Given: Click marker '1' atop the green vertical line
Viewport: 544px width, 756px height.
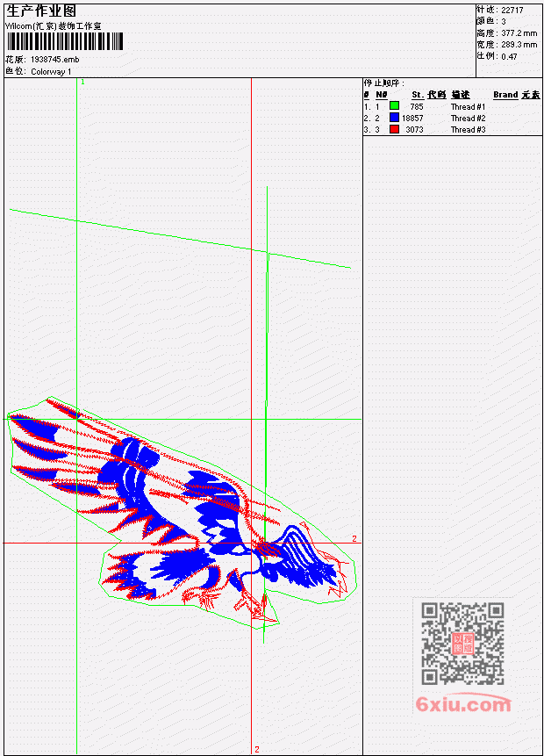Looking at the screenshot, I should click(82, 82).
